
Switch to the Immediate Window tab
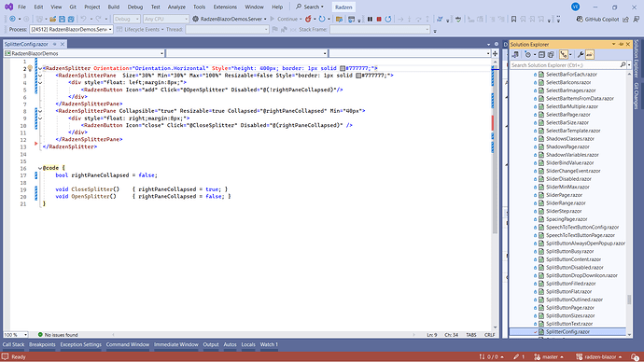click(x=176, y=344)
